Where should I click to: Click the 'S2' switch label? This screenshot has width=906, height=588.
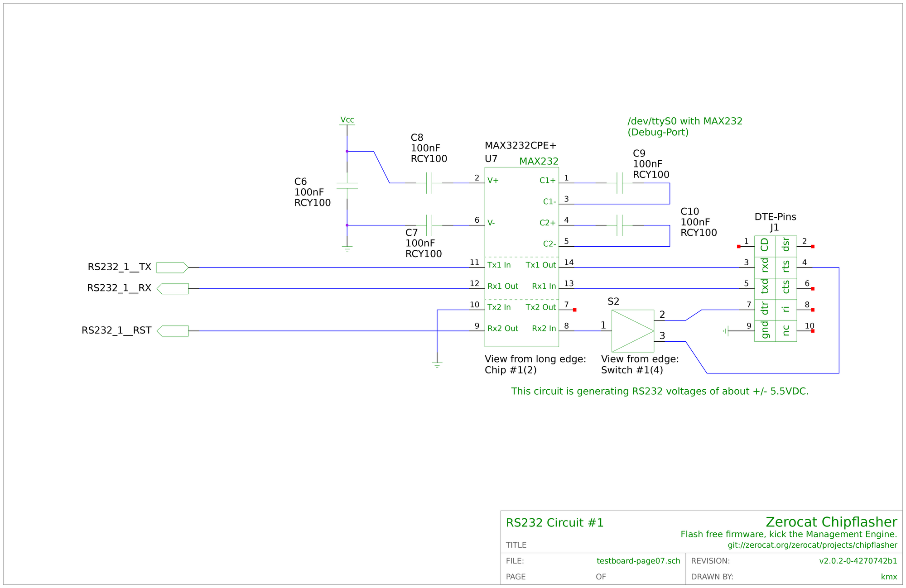pos(613,301)
